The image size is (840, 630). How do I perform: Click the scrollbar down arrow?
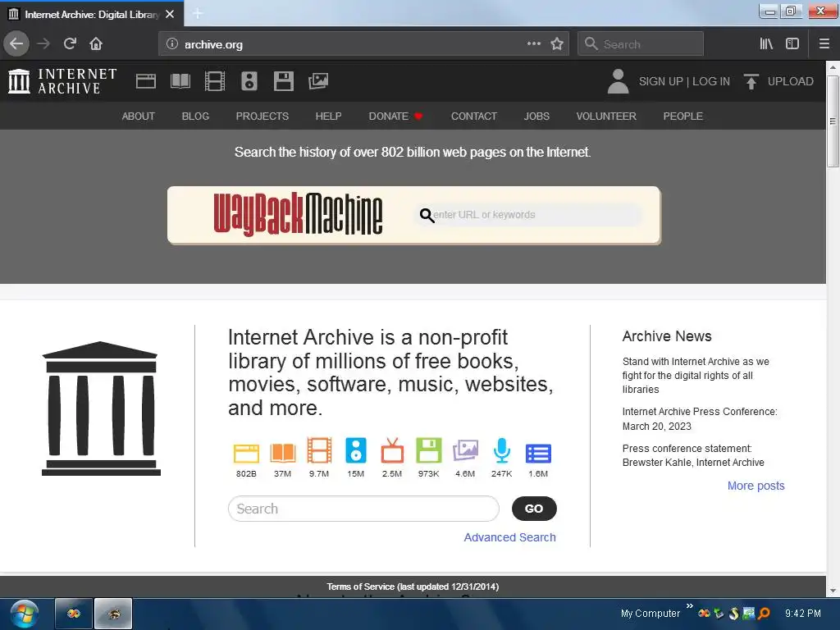click(x=833, y=591)
